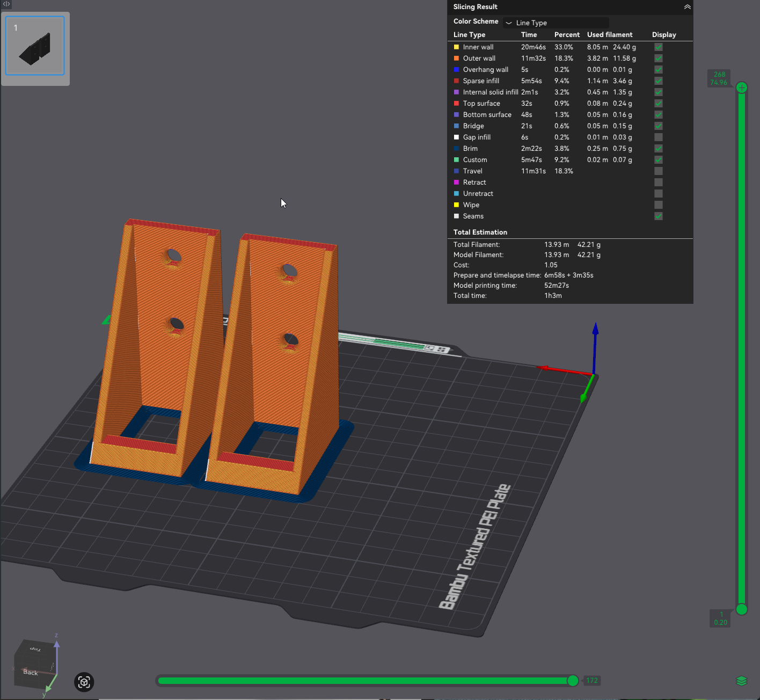
Task: Click the Total Estimation heading
Action: (480, 232)
